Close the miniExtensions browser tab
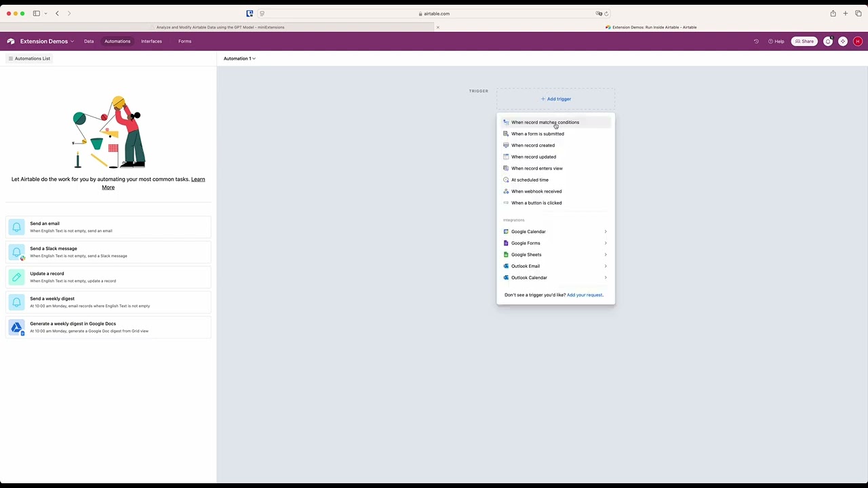 click(438, 27)
